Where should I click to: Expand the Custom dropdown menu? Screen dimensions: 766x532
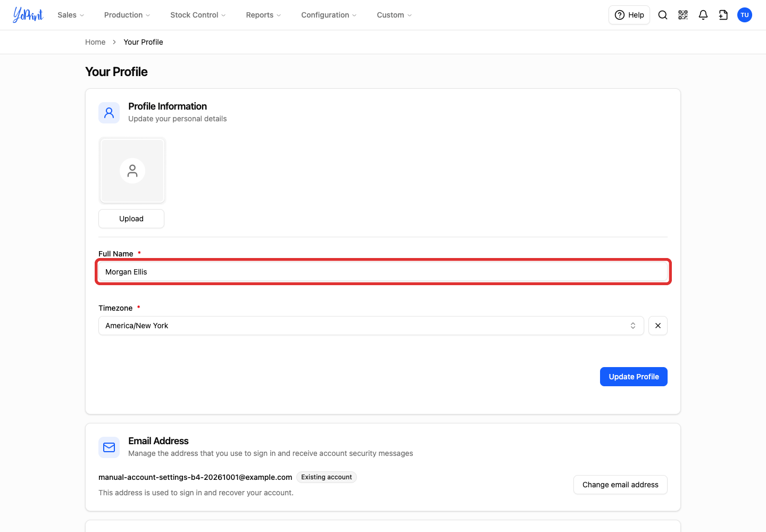pos(394,15)
